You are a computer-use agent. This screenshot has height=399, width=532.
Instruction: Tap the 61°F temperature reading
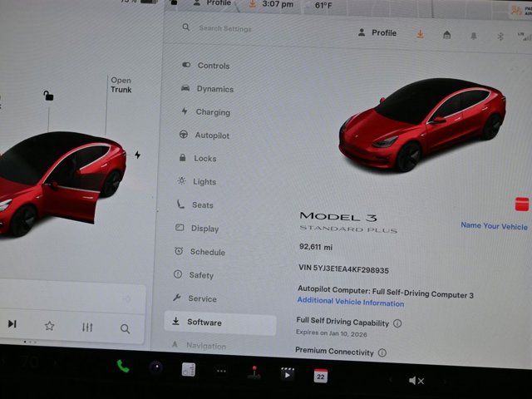[323, 6]
